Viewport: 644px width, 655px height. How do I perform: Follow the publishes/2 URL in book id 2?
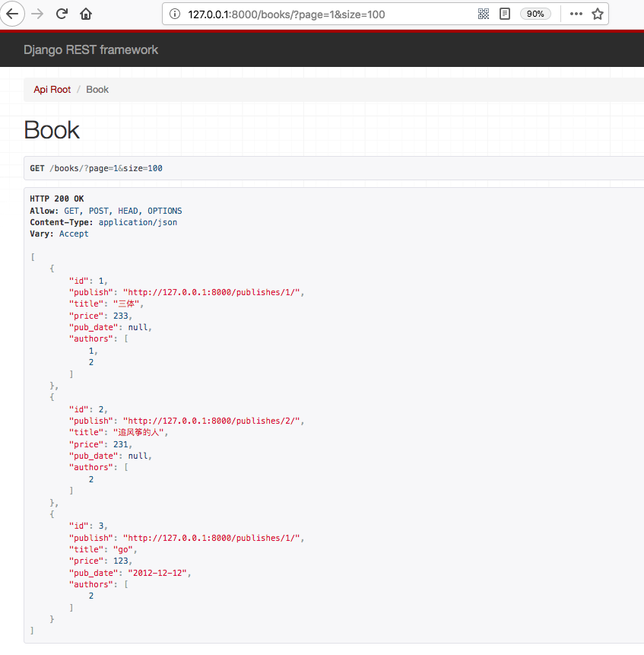pos(211,421)
